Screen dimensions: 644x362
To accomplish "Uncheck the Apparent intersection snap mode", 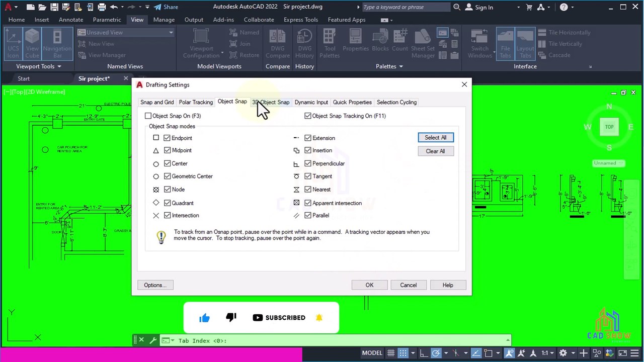I will (x=308, y=203).
